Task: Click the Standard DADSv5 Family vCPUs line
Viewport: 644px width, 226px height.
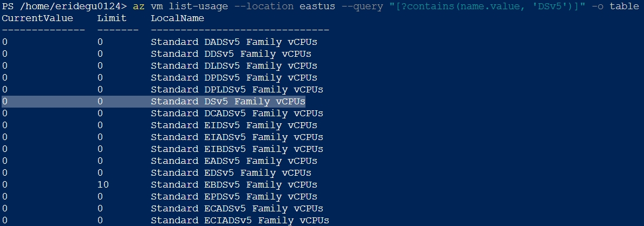Action: 233,42
